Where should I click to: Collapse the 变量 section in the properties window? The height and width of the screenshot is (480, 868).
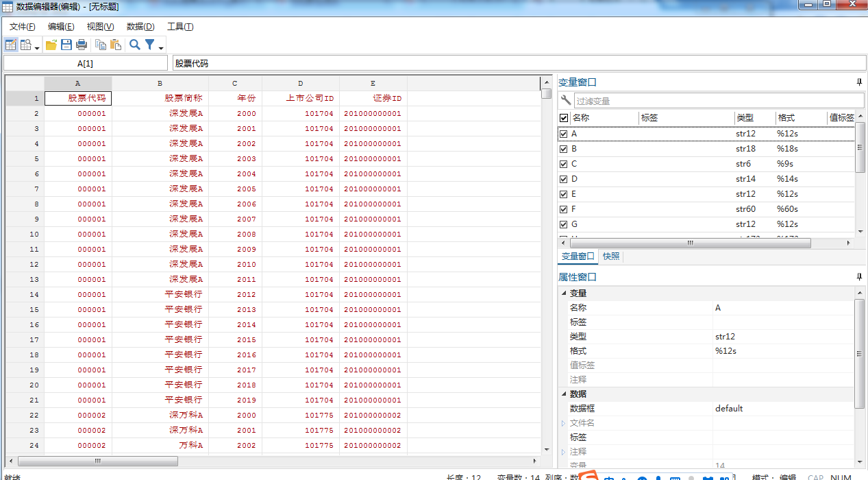[564, 293]
